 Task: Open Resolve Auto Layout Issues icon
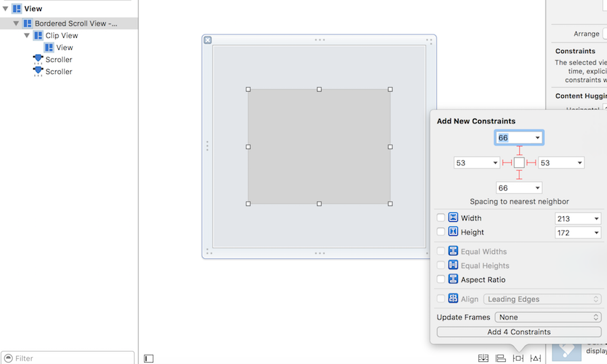[x=536, y=359]
